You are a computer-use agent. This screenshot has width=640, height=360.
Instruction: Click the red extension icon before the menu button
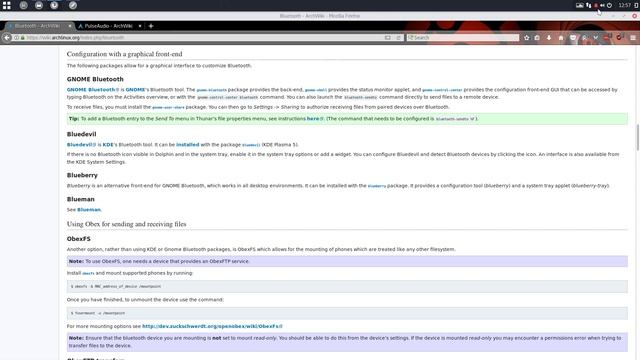coord(620,38)
